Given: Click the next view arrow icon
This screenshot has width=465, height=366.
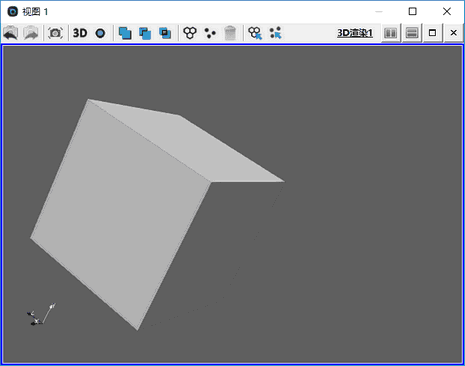Looking at the screenshot, I should (31, 33).
